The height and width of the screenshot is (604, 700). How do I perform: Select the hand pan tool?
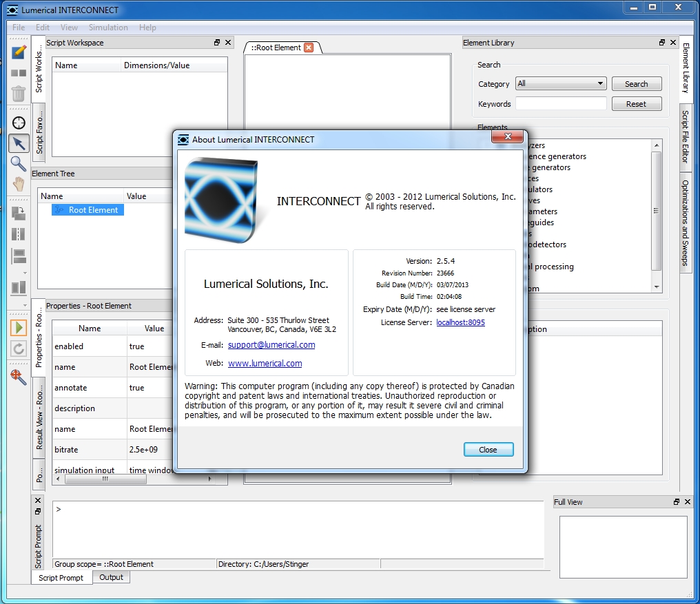(19, 184)
